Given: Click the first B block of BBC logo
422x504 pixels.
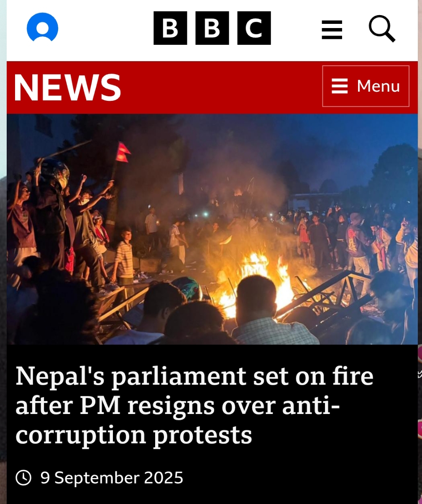Looking at the screenshot, I should click(170, 28).
